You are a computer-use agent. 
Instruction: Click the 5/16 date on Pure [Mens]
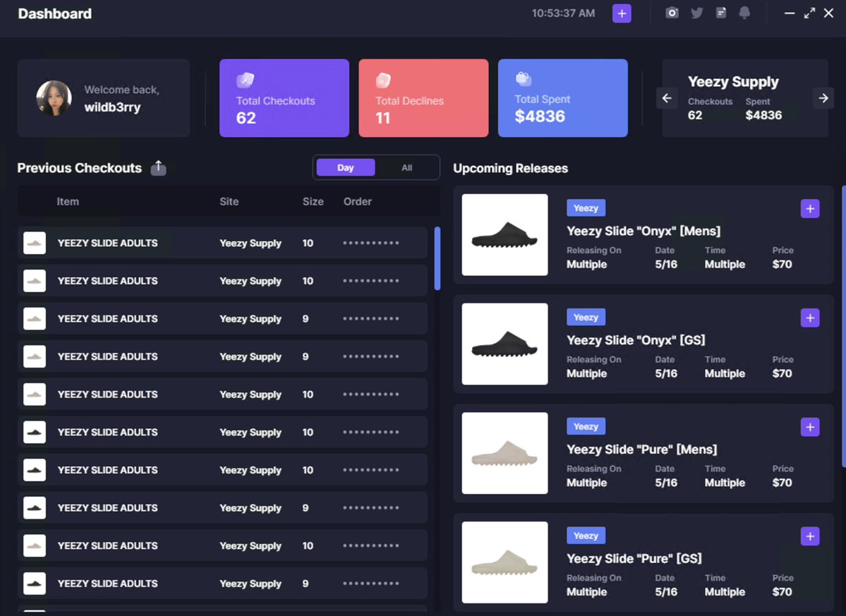click(666, 483)
